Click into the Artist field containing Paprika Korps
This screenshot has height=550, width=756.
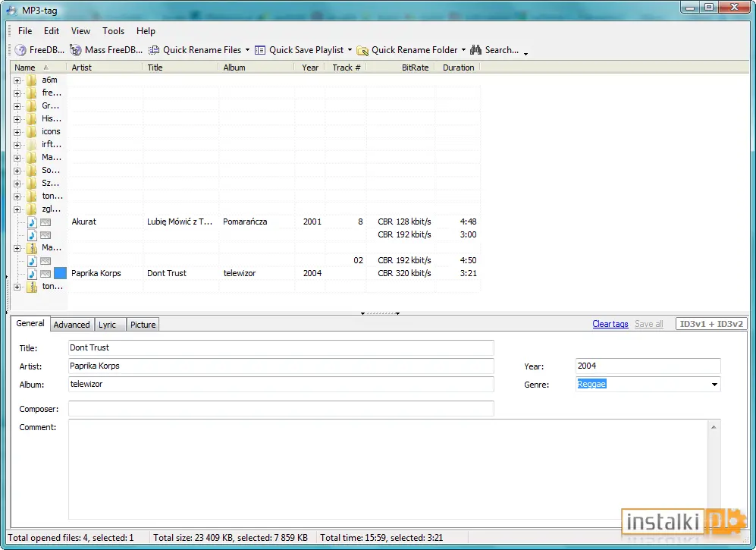point(281,366)
